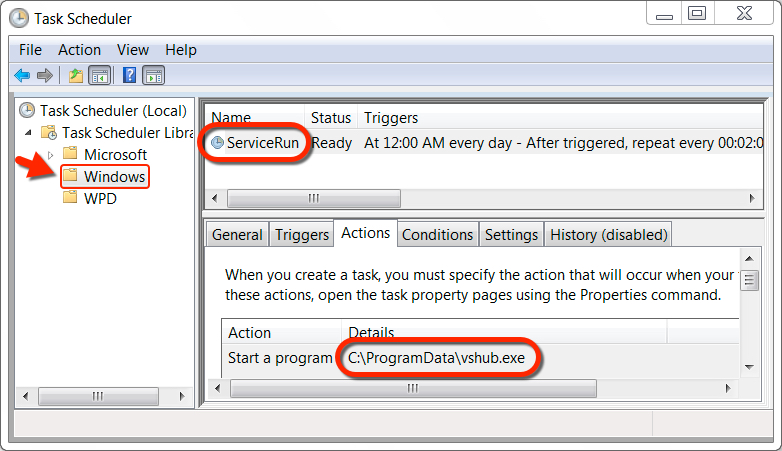782x451 pixels.
Task: Select the Windows folder in tree
Action: coord(105,177)
